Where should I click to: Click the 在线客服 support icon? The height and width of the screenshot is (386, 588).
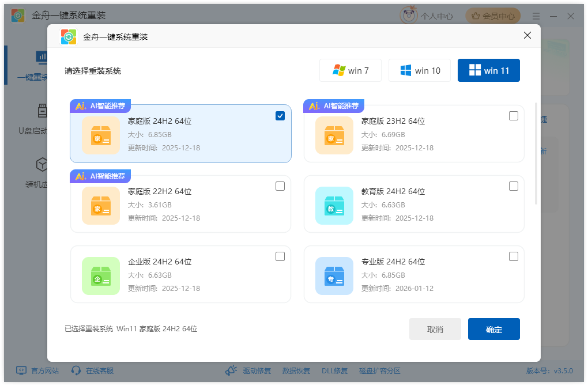92,370
